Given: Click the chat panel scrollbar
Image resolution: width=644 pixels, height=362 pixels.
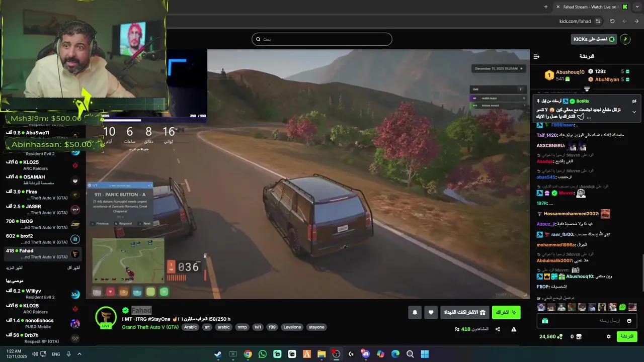Looking at the screenshot, I should [642, 271].
